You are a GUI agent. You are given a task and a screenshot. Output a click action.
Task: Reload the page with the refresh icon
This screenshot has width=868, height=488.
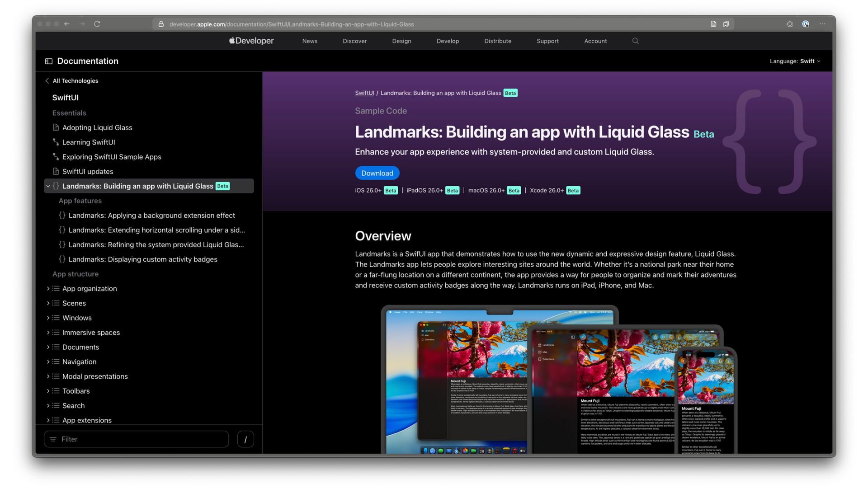tap(97, 24)
